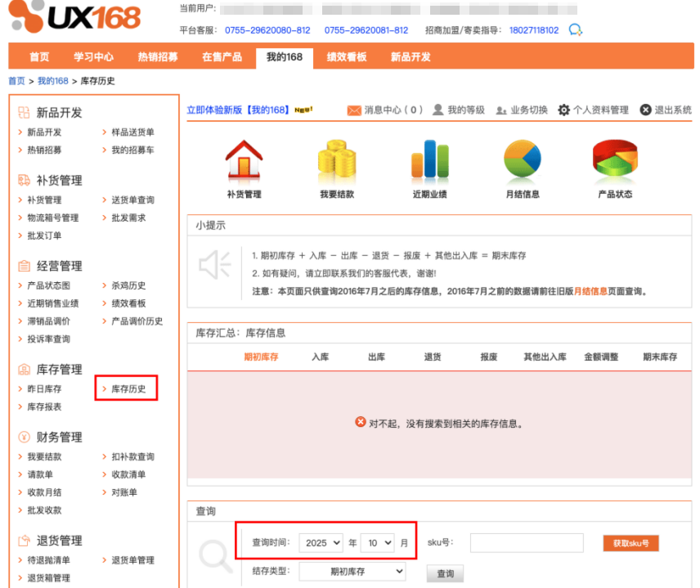This screenshot has height=588, width=700.
Task: Open 产品状态 3D pie icon
Action: tap(615, 161)
